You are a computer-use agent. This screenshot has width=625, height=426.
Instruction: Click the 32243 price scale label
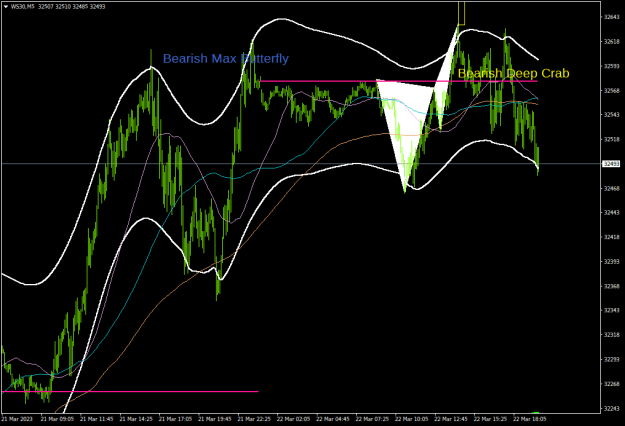[x=611, y=408]
